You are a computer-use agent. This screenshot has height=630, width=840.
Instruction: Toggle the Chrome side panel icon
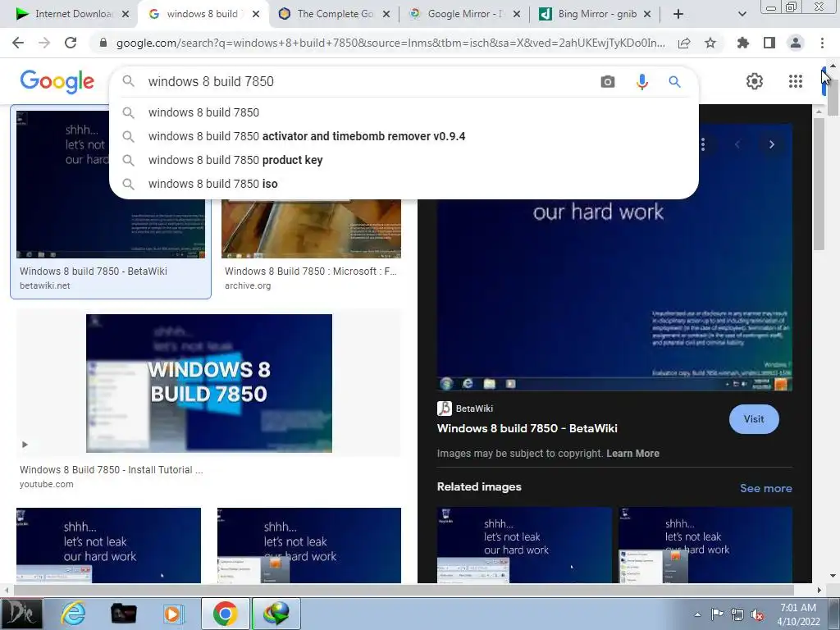click(769, 43)
